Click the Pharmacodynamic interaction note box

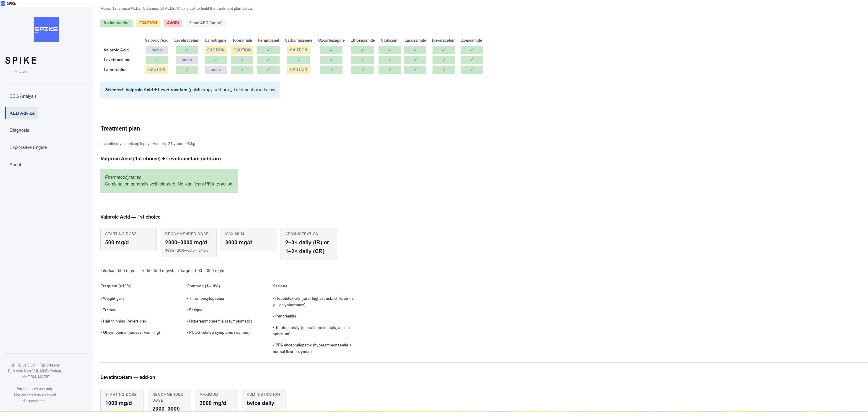[x=169, y=181]
